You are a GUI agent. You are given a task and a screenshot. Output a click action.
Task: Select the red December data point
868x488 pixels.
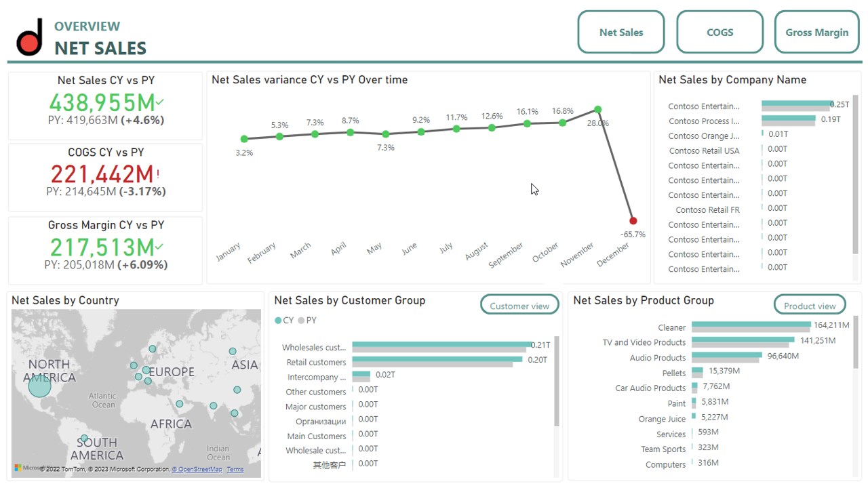(633, 221)
